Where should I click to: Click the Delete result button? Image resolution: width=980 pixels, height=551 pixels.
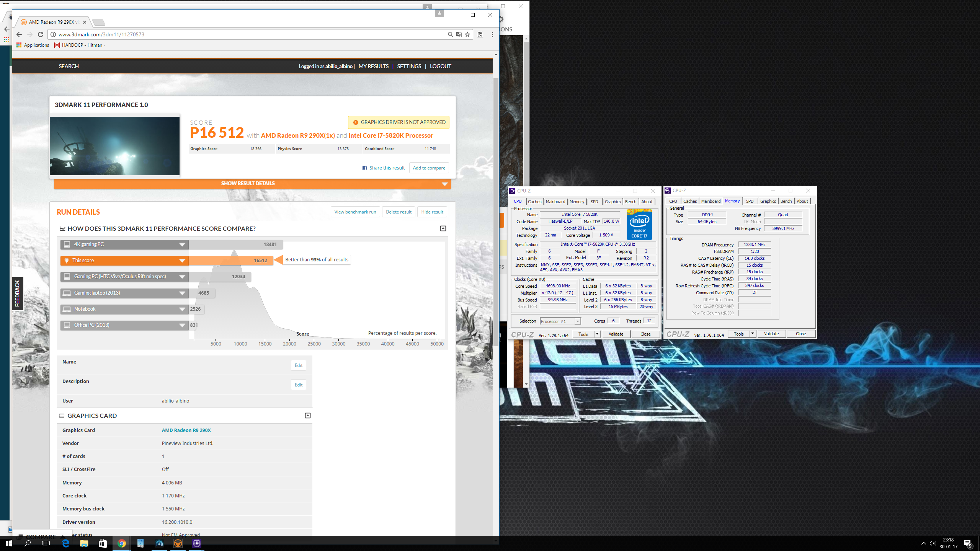pyautogui.click(x=399, y=212)
